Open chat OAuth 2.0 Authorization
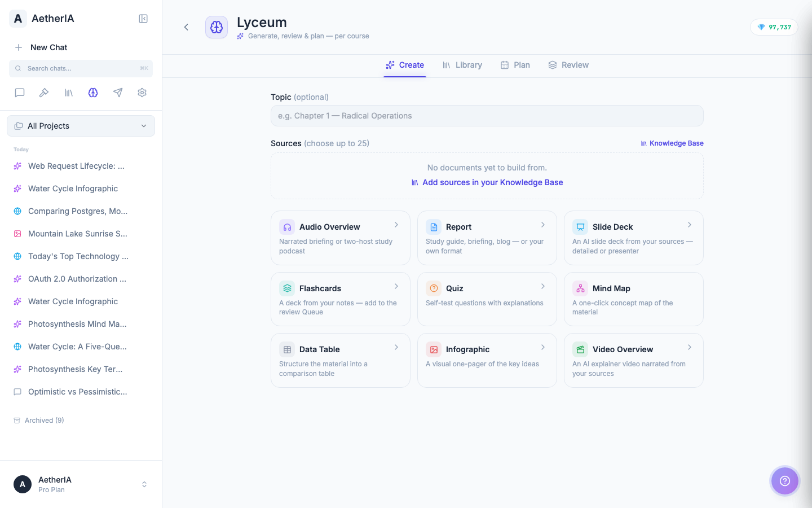This screenshot has width=812, height=508. click(81, 279)
